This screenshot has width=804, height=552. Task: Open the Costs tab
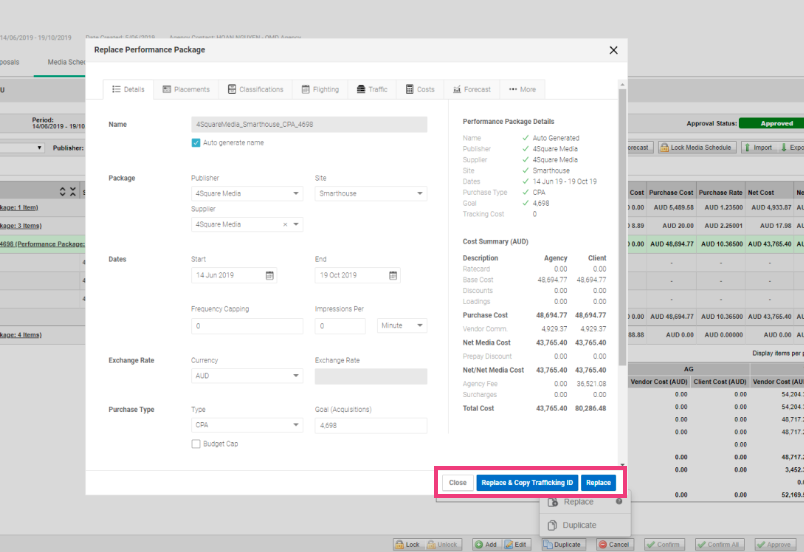coord(420,89)
